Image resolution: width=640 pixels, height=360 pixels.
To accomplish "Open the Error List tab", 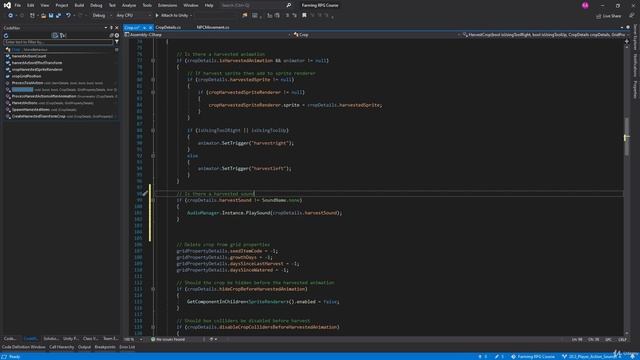I will tap(127, 347).
